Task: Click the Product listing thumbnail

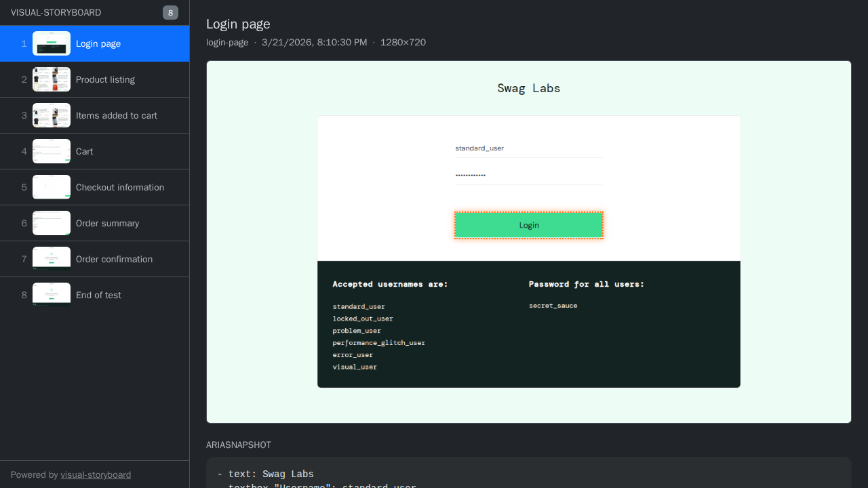Action: [52, 79]
